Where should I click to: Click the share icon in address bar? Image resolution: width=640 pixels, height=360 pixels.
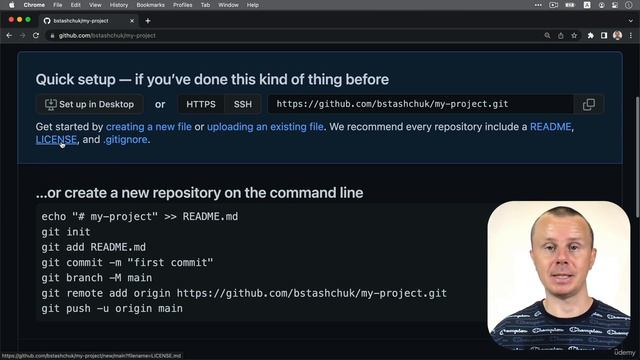click(x=561, y=36)
